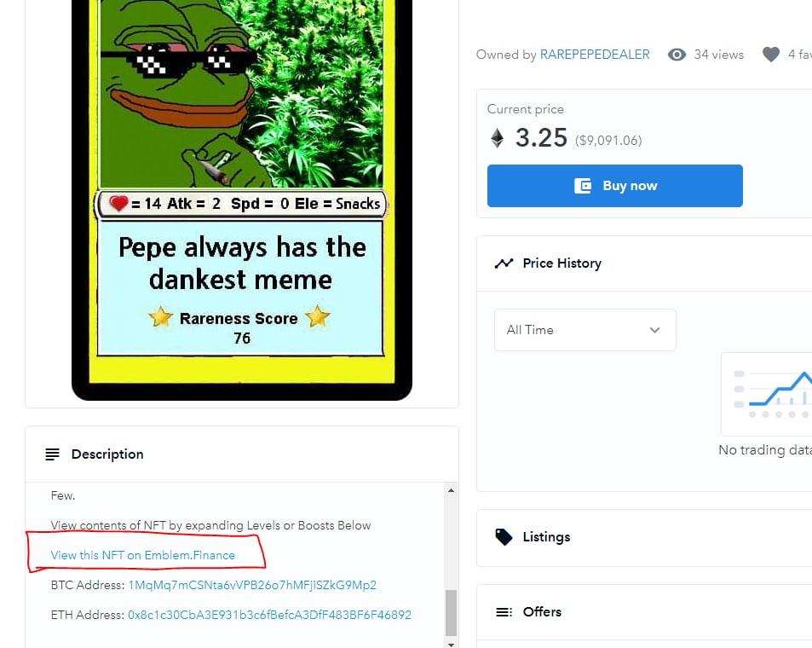
Task: Collapse the Description panel header
Action: [x=242, y=454]
